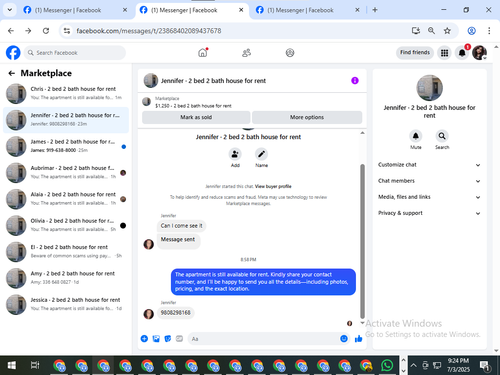Click the browser address bar URL
Viewport: 500px width, 375px height.
(x=149, y=31)
